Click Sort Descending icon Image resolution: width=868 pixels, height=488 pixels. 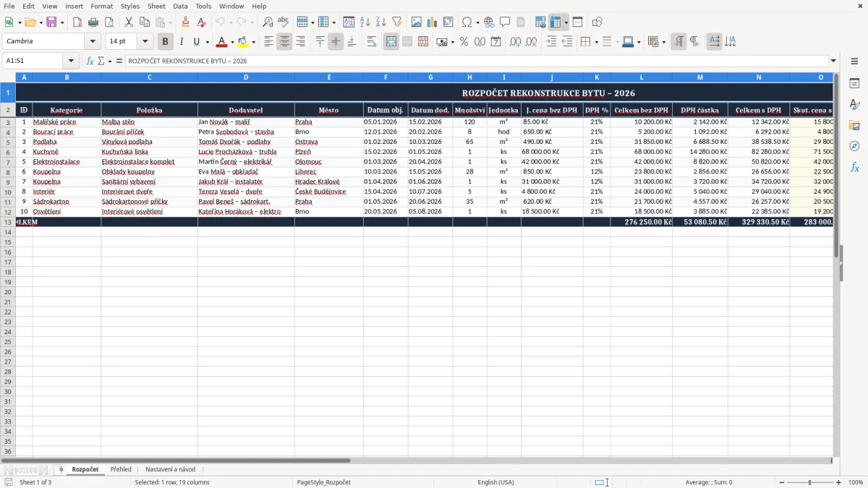coord(381,22)
